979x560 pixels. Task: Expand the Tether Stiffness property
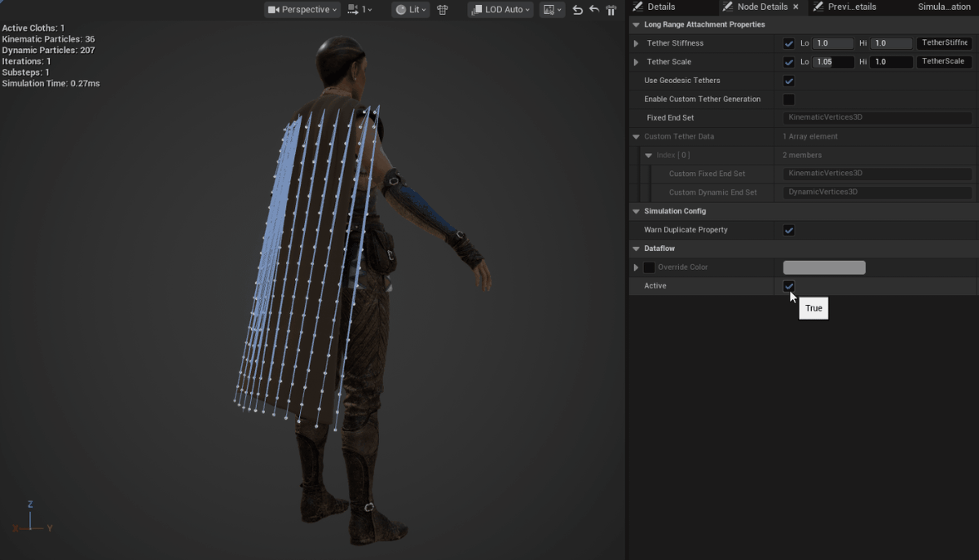(x=636, y=43)
